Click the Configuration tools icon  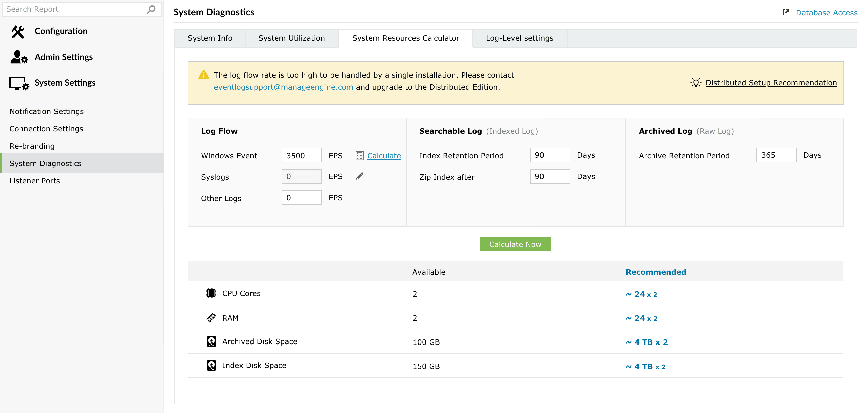[18, 32]
